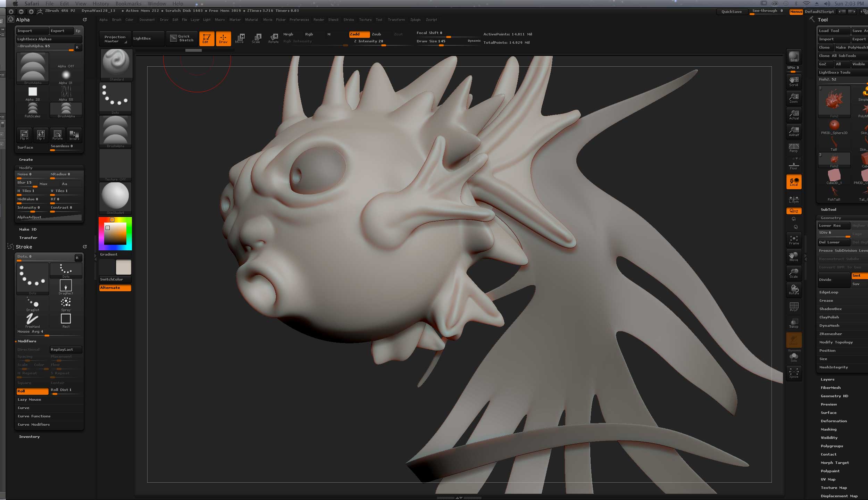Click the SwitchColor button
This screenshot has width=868, height=500.
tap(115, 279)
